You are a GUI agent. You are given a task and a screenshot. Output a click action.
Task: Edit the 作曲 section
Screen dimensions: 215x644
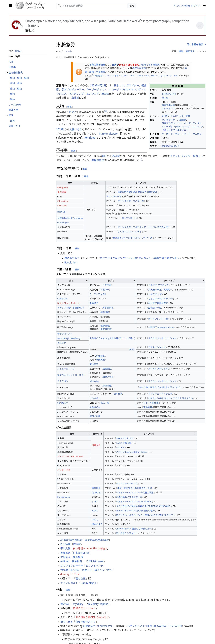point(68,590)
